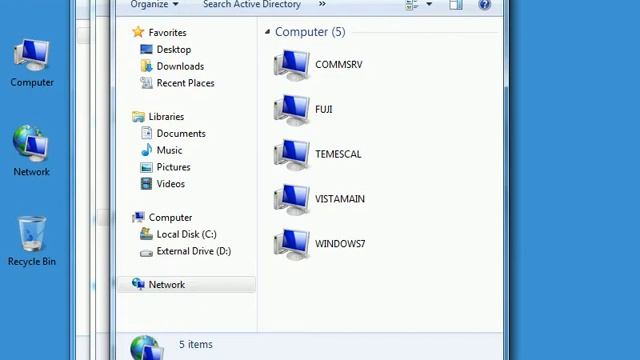Click Search Active Directory
The height and width of the screenshot is (360, 640).
[x=252, y=4]
